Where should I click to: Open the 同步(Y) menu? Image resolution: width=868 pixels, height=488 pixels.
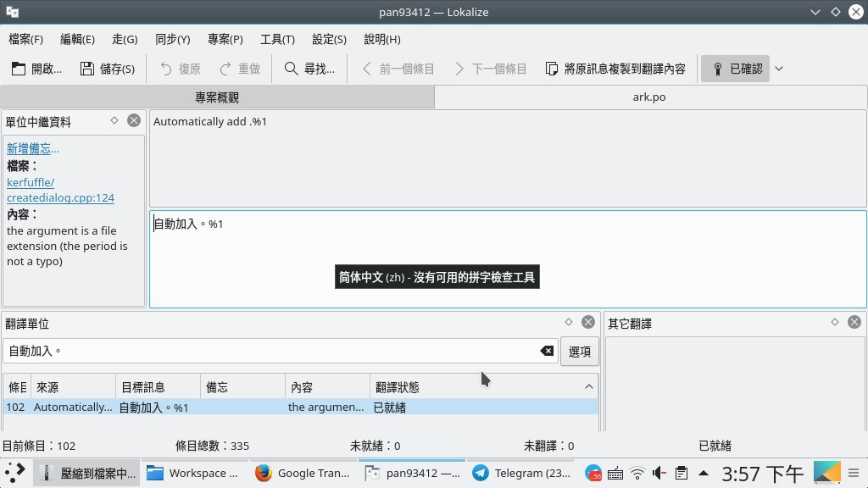pos(173,39)
